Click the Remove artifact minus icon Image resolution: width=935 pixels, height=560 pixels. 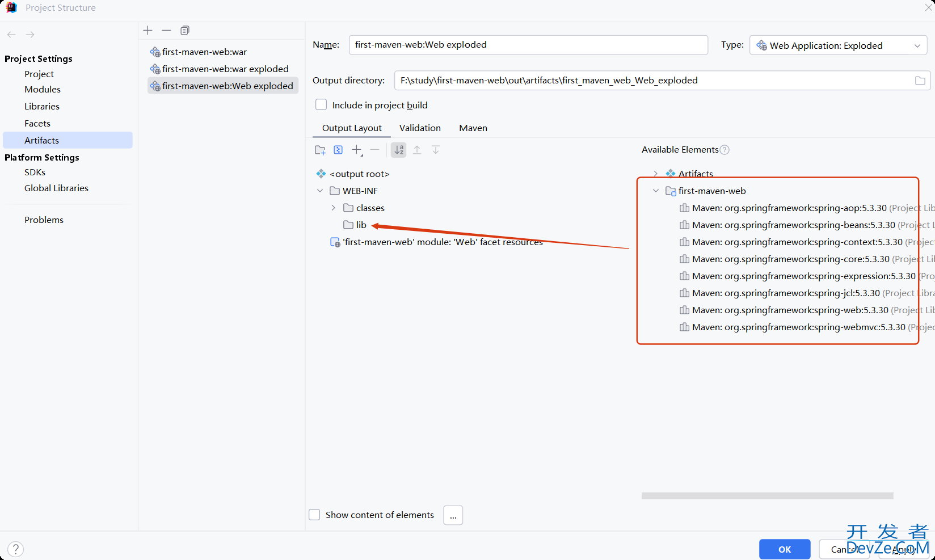166,30
